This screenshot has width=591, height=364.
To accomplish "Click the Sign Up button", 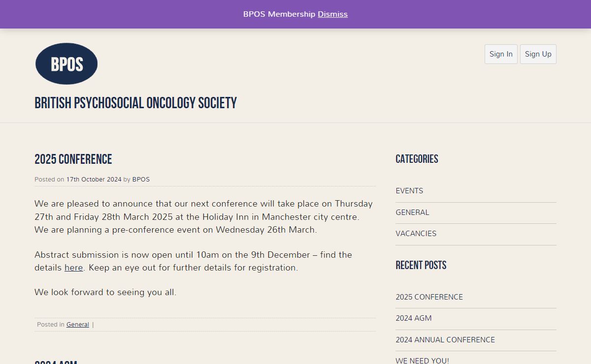I will click(538, 54).
